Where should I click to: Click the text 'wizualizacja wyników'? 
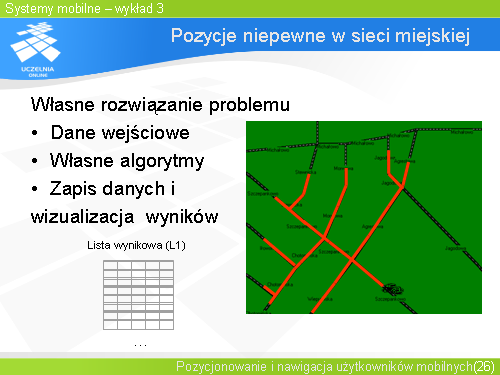pos(124,217)
